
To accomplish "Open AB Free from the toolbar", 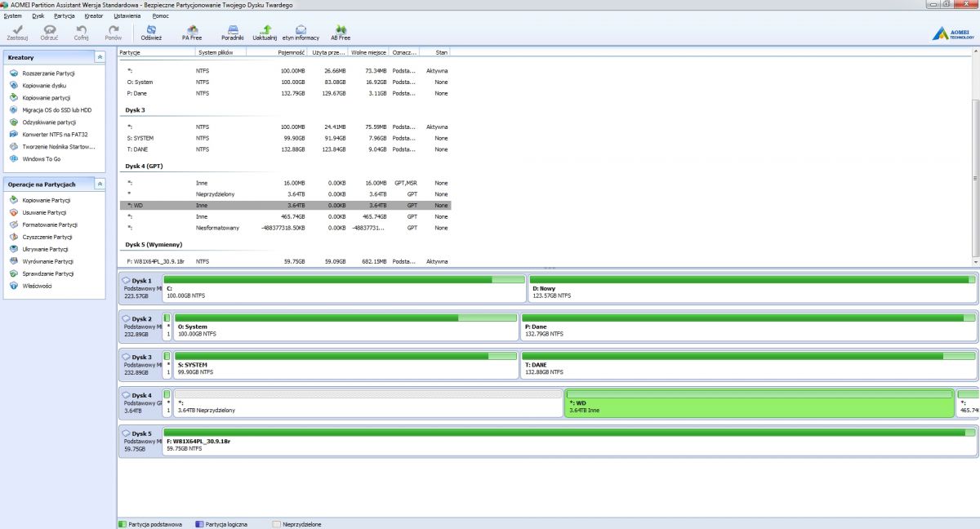I will pyautogui.click(x=341, y=32).
